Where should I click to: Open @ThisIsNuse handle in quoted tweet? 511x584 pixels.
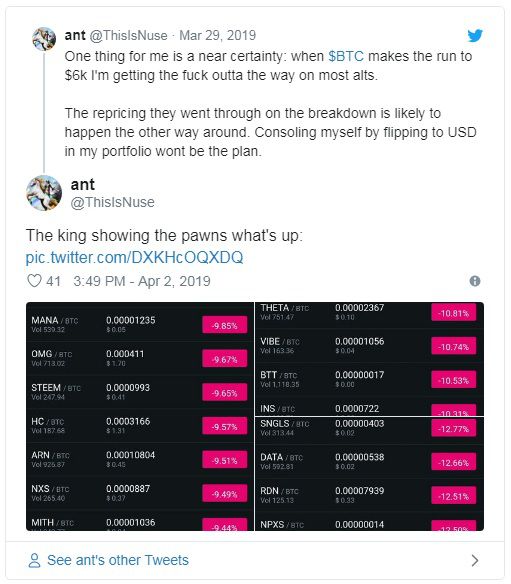pyautogui.click(x=128, y=35)
